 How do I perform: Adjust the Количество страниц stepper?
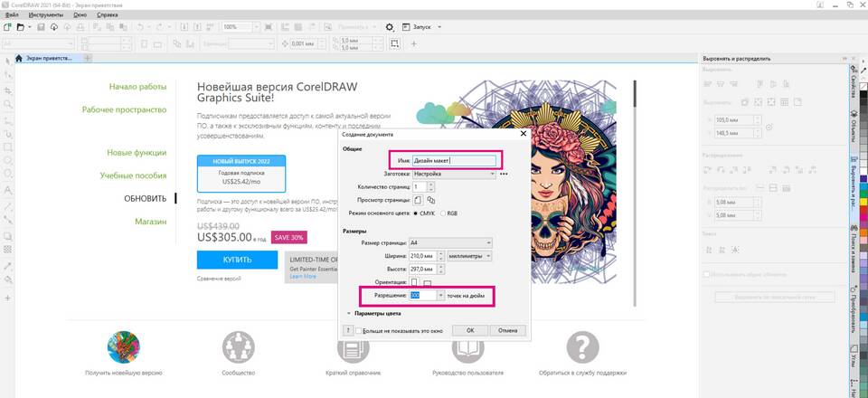click(x=431, y=187)
